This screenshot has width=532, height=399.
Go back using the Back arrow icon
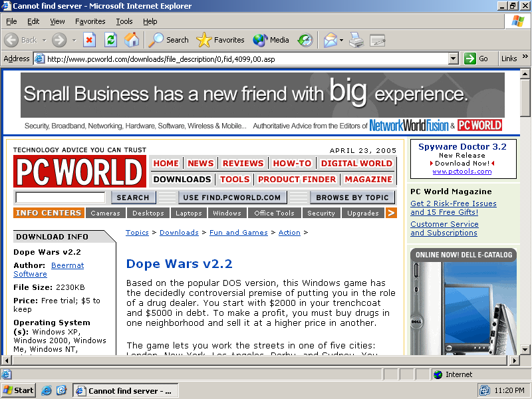(11, 40)
